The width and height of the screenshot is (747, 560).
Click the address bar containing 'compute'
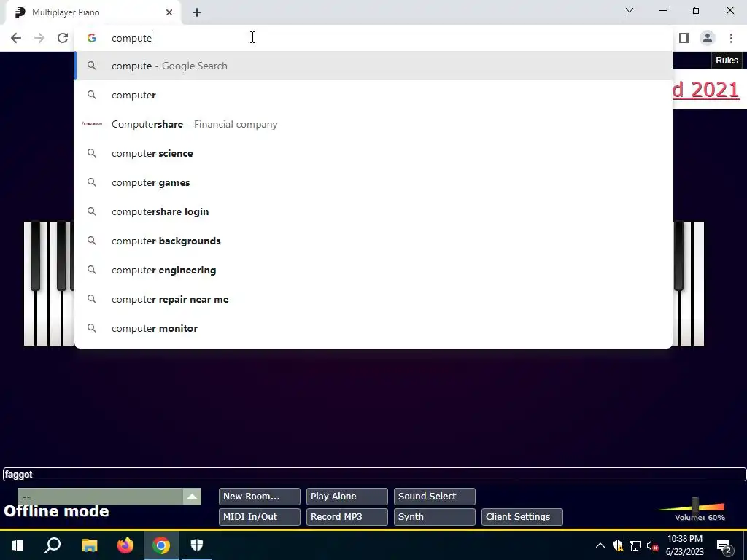[373, 38]
